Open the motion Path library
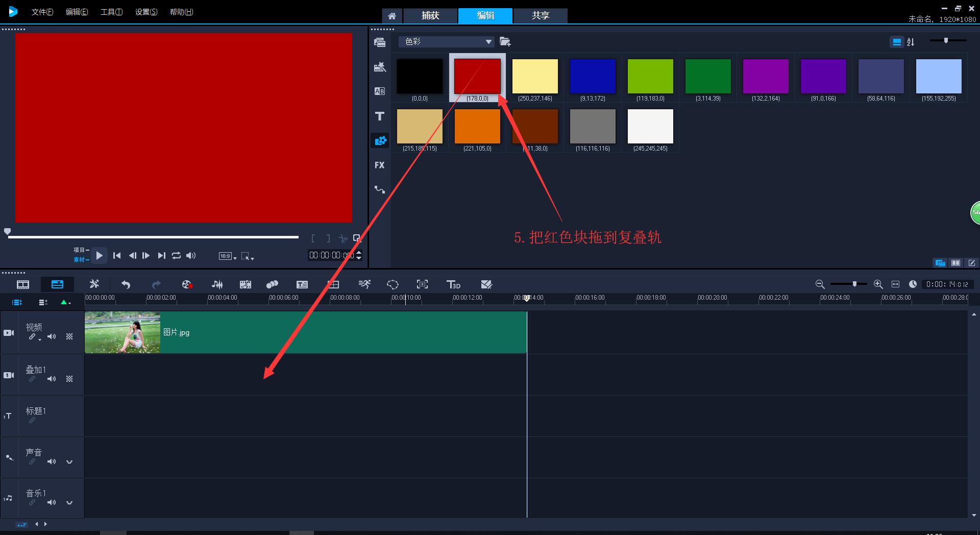 pyautogui.click(x=380, y=190)
